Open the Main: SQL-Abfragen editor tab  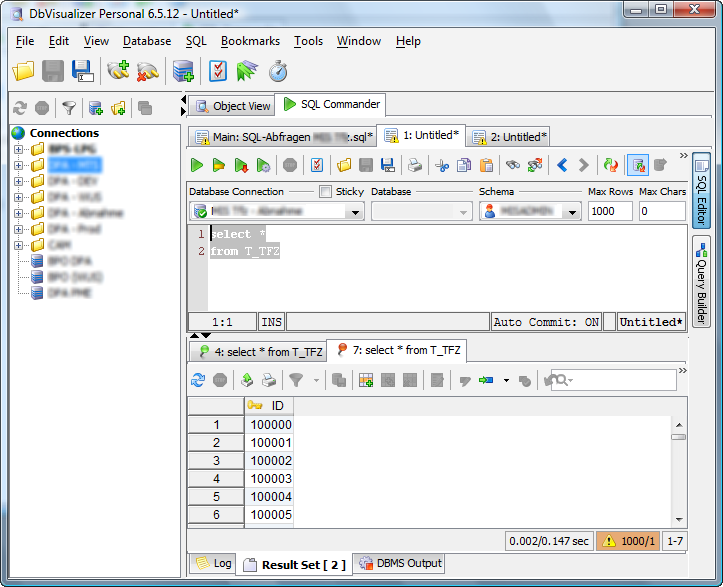[x=283, y=137]
